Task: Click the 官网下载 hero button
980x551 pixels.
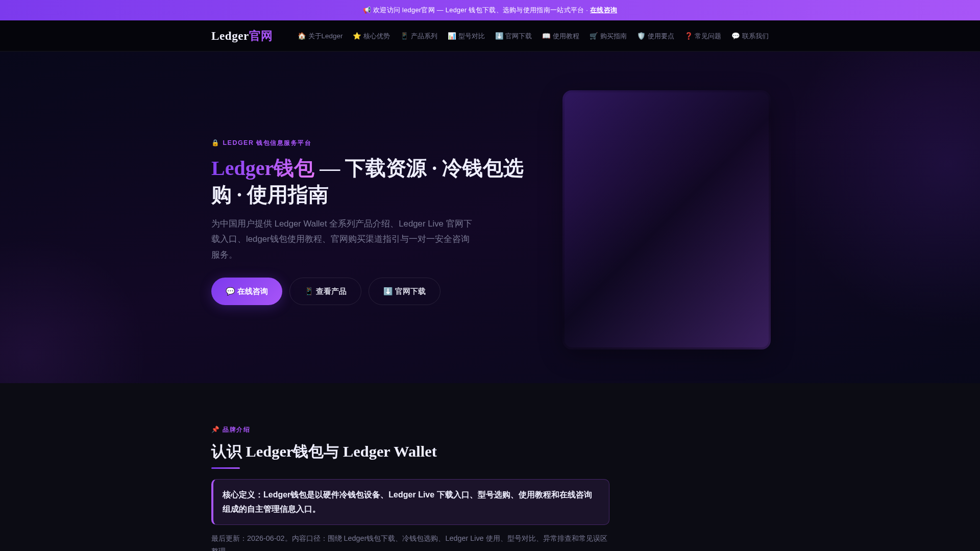Action: pyautogui.click(x=404, y=291)
